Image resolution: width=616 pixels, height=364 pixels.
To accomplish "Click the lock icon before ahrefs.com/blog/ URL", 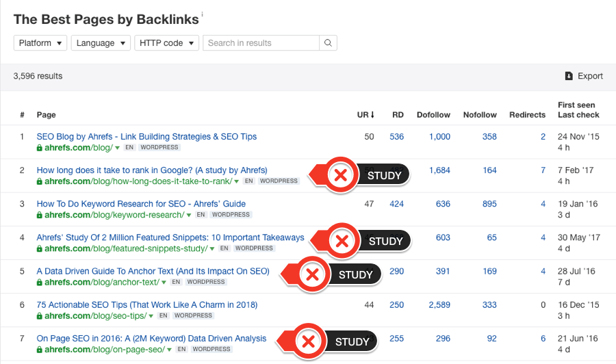I will tap(39, 148).
